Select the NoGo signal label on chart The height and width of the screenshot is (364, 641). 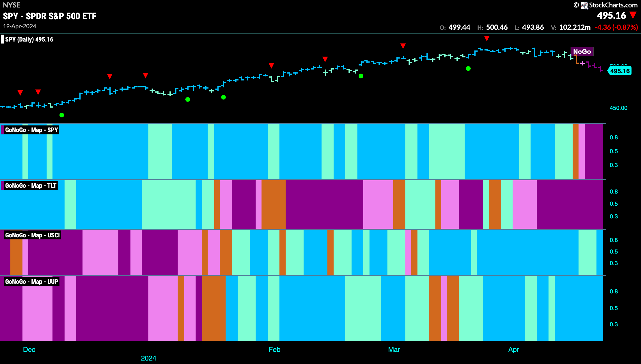click(582, 52)
